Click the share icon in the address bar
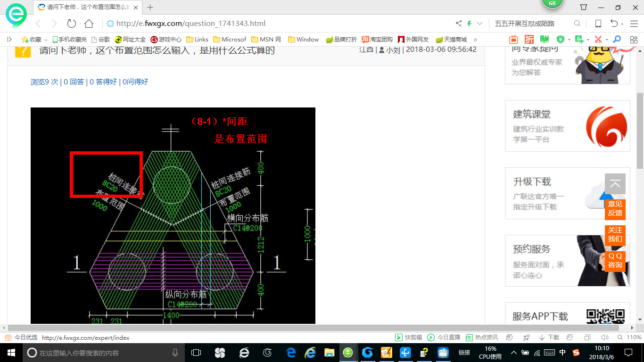The image size is (644, 362). point(459,24)
